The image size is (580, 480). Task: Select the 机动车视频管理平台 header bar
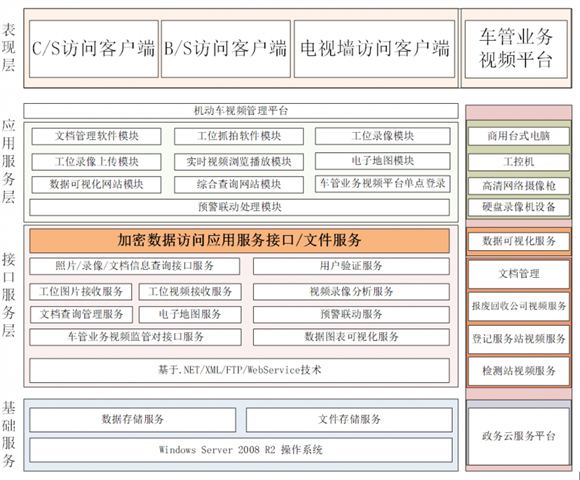pos(241,111)
